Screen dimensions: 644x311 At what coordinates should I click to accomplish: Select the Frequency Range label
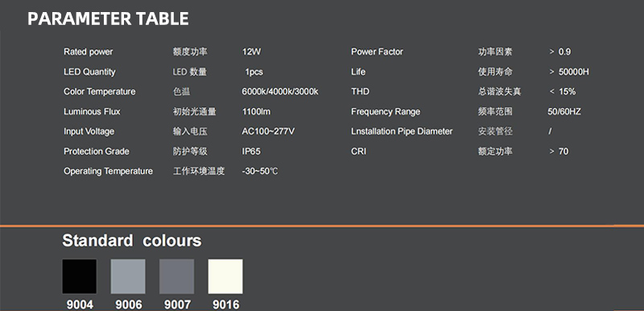[386, 112]
